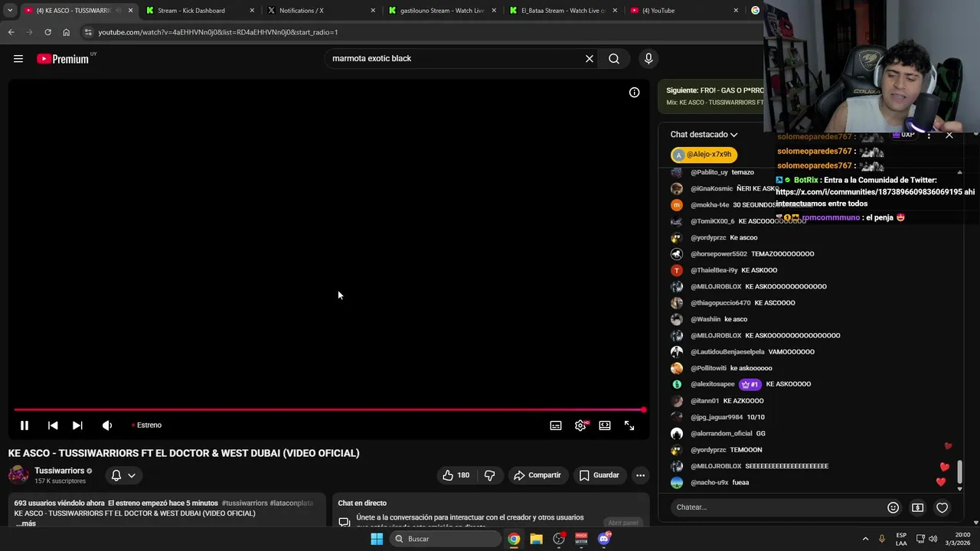
Task: Clear the search text with the X
Action: click(590, 59)
